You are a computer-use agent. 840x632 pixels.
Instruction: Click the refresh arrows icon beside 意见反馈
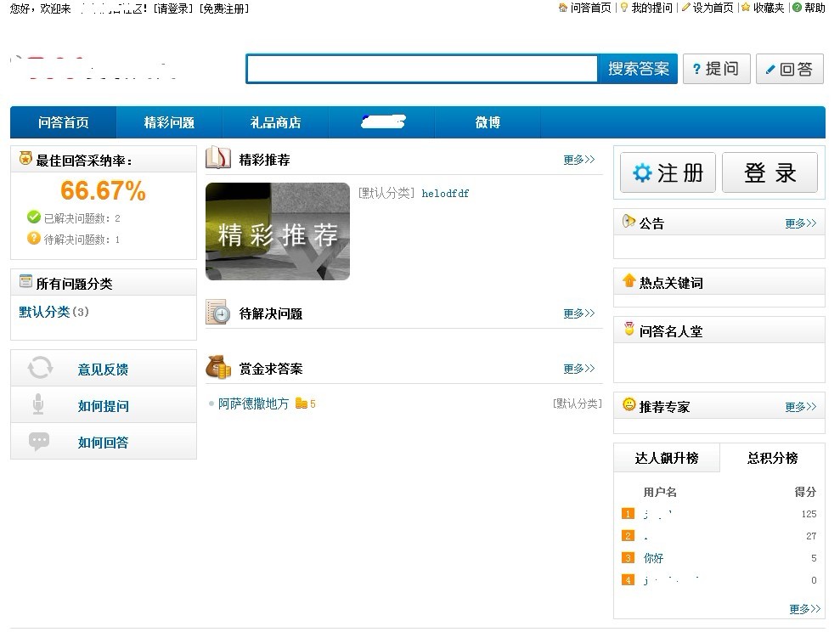pyautogui.click(x=40, y=368)
